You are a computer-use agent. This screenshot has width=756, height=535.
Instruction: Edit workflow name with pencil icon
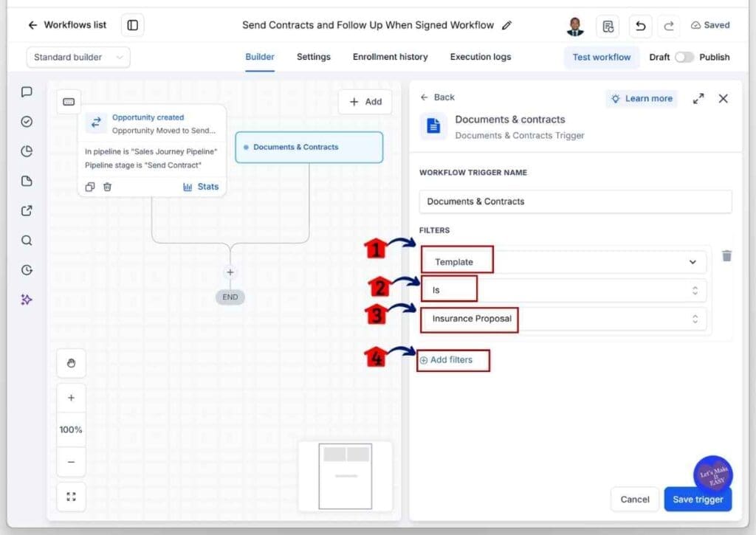point(506,26)
